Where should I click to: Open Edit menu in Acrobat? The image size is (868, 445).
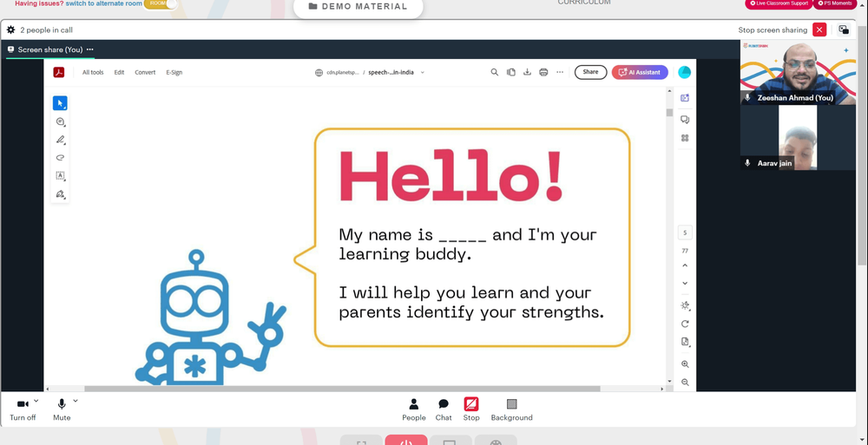point(119,73)
